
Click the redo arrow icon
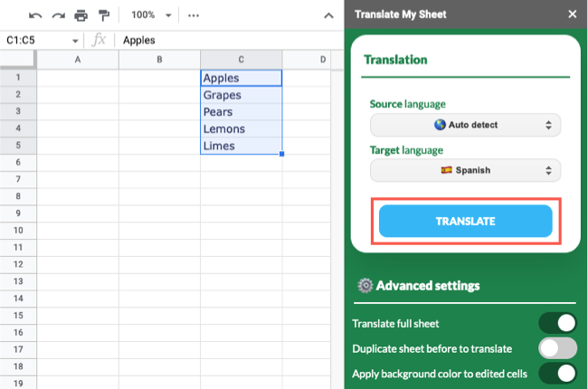coord(58,15)
